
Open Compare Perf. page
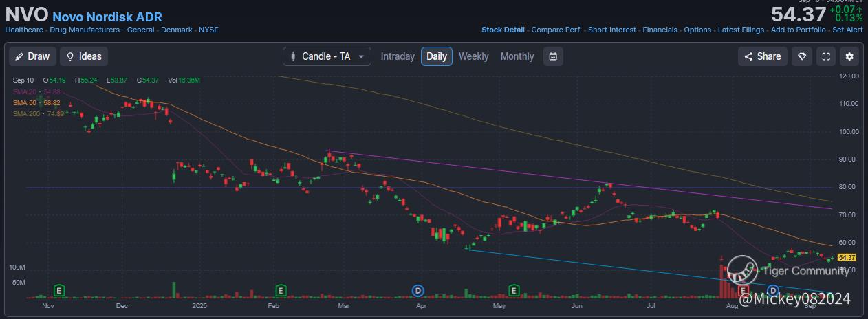click(556, 30)
